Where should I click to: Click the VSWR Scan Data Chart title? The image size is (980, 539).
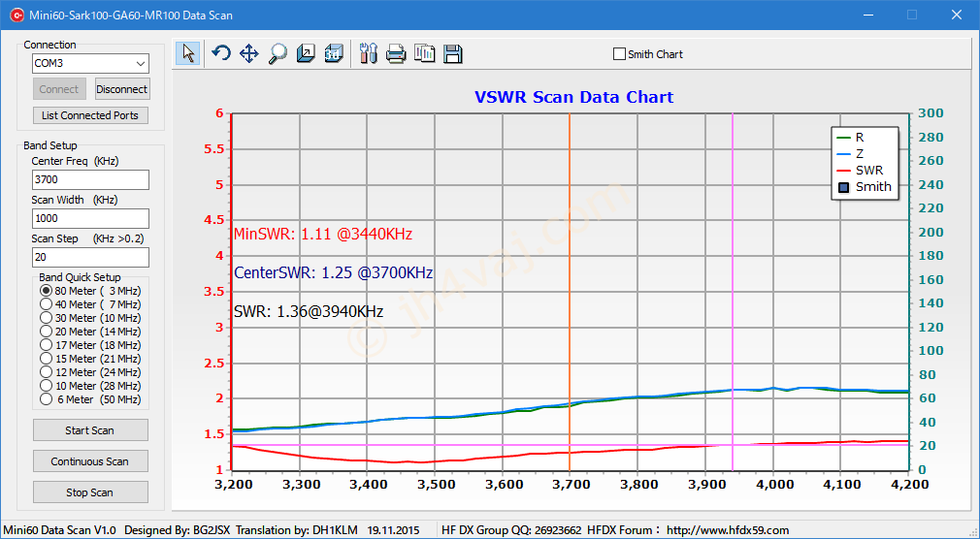pyautogui.click(x=573, y=98)
